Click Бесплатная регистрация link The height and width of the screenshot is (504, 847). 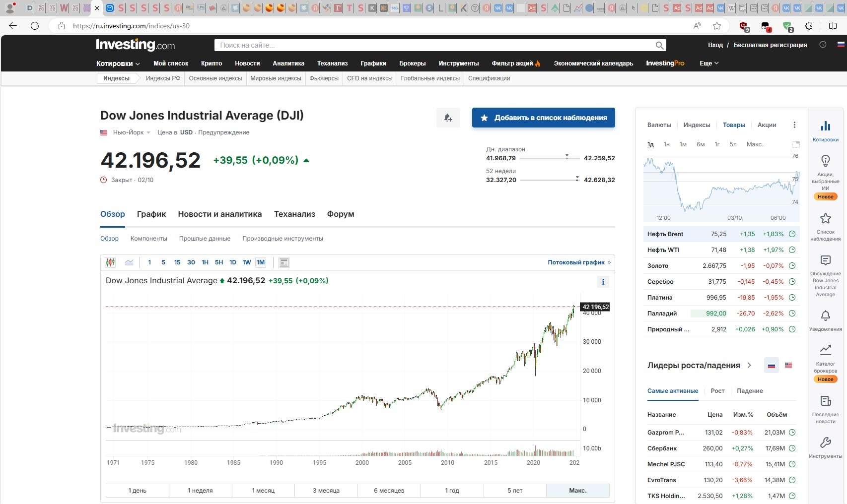point(771,45)
